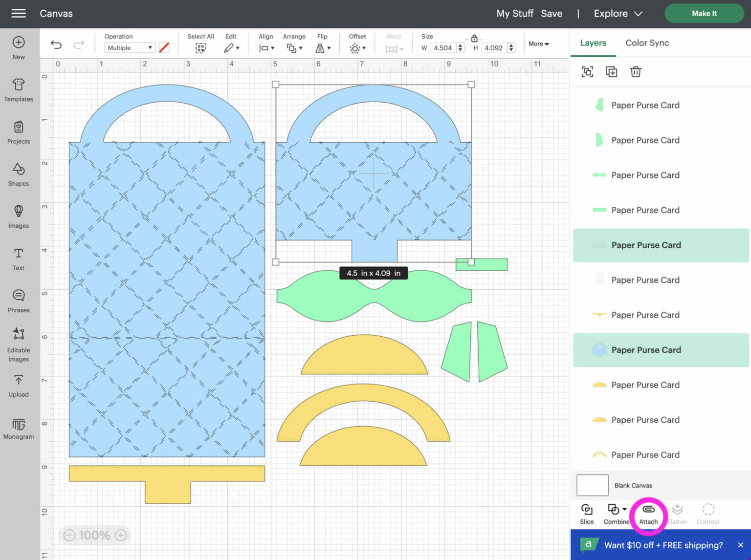
Task: Click the width size input field
Action: (x=443, y=48)
